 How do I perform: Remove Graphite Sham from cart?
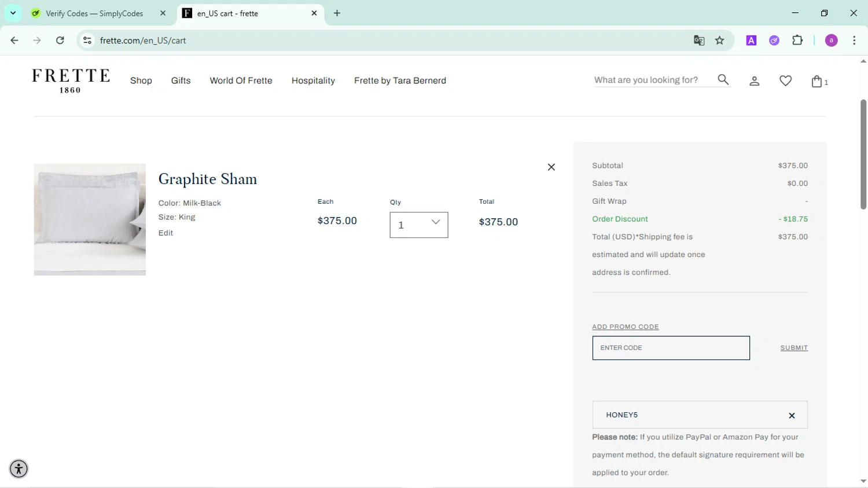click(551, 167)
